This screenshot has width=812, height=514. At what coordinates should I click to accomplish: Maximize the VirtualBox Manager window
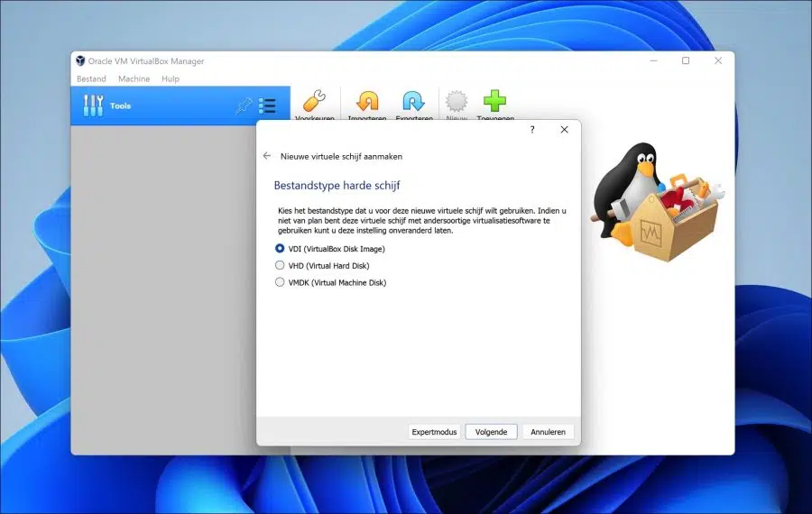pos(686,60)
